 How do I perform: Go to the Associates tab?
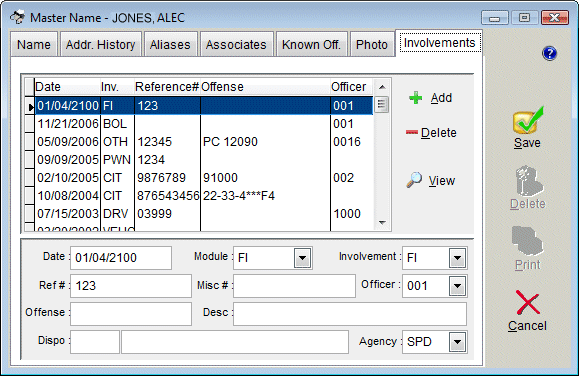[x=236, y=44]
